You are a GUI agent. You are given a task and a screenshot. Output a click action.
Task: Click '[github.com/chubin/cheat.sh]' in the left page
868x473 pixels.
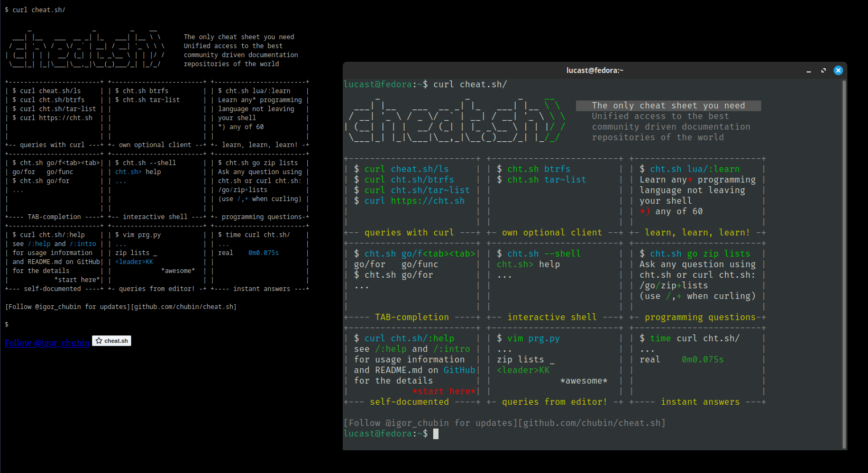[184, 307]
